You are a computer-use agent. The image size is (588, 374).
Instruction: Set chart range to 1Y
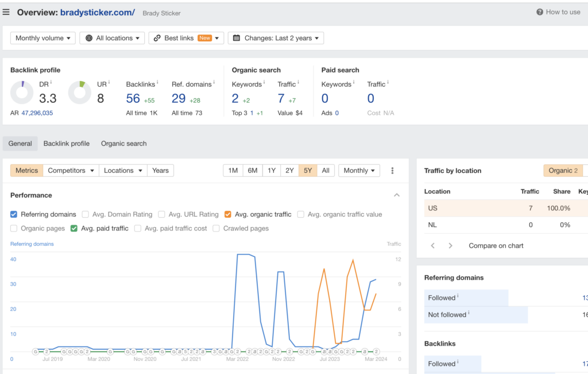(272, 170)
